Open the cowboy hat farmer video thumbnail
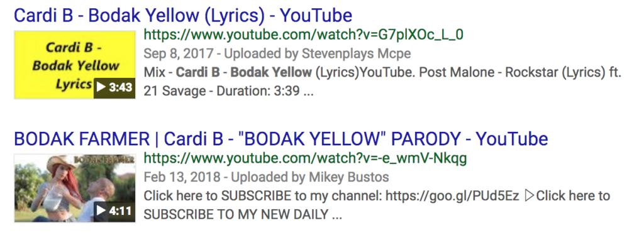Image resolution: width=644 pixels, height=245 pixels. (75, 188)
